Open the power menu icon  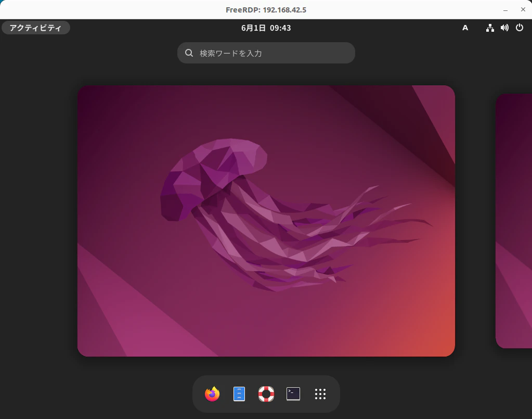pyautogui.click(x=520, y=28)
